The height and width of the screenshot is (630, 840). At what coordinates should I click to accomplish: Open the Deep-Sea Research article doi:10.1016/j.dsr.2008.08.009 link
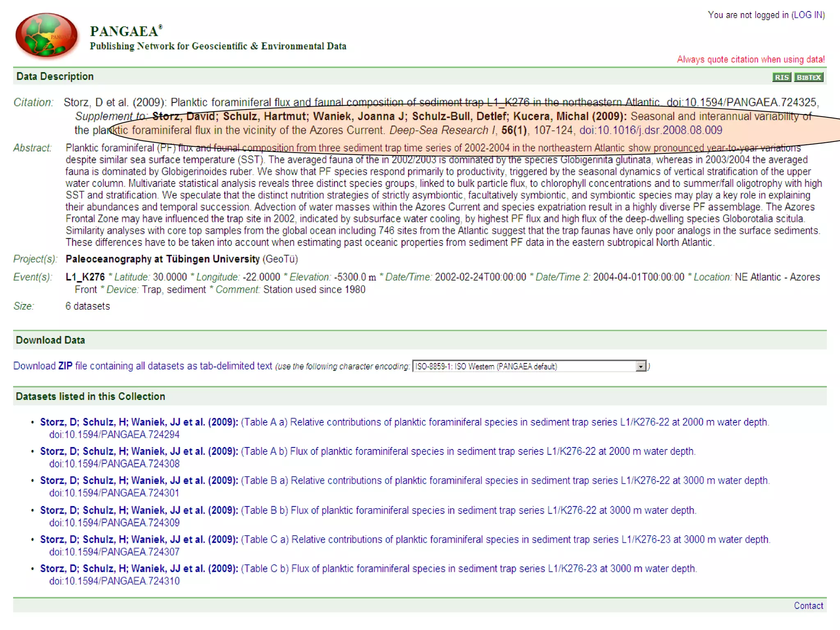(x=651, y=130)
